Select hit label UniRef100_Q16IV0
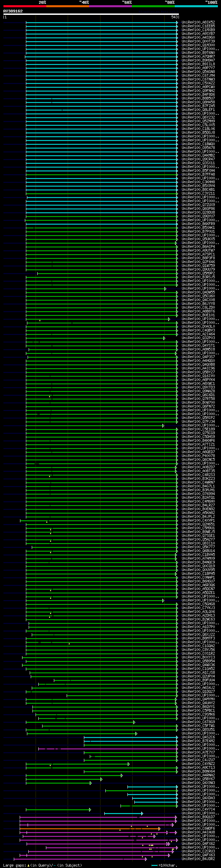 tap(198, 376)
